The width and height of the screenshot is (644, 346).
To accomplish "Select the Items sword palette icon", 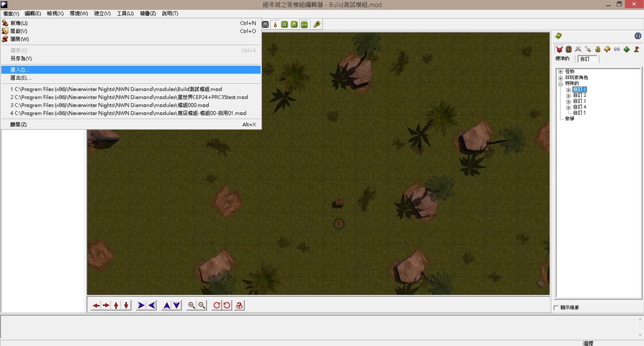I will [x=588, y=49].
